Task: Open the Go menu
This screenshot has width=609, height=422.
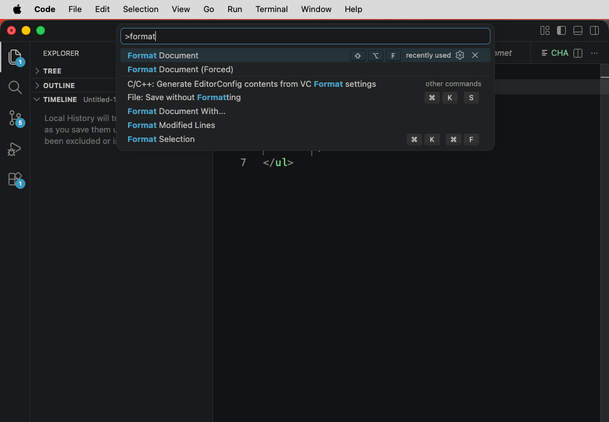Action: (x=209, y=9)
